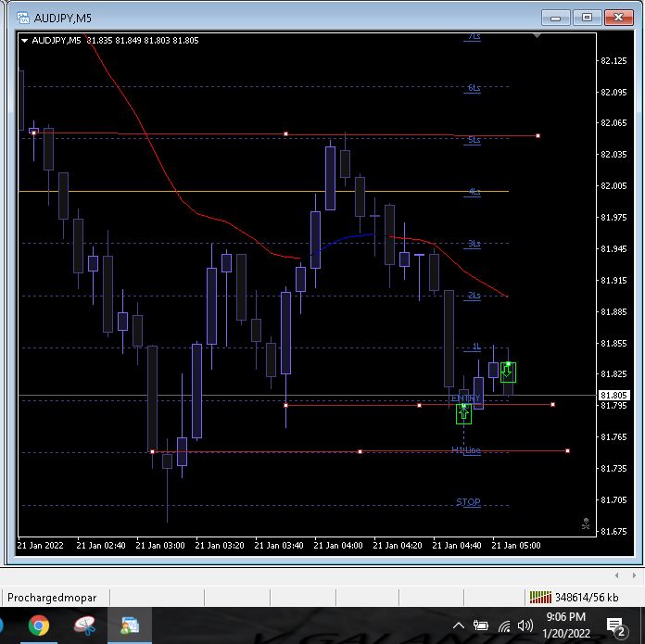This screenshot has height=644, width=645.
Task: Select the STOP level label
Action: [468, 502]
